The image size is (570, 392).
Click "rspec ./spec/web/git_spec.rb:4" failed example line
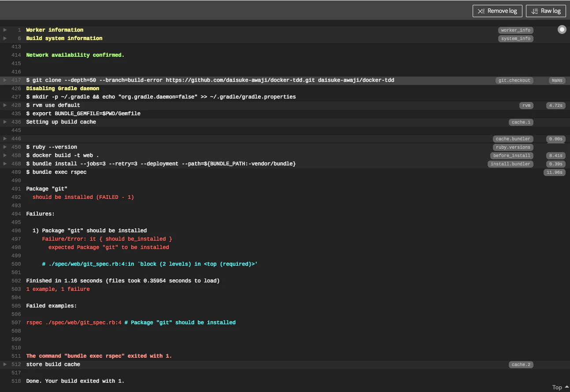point(131,322)
